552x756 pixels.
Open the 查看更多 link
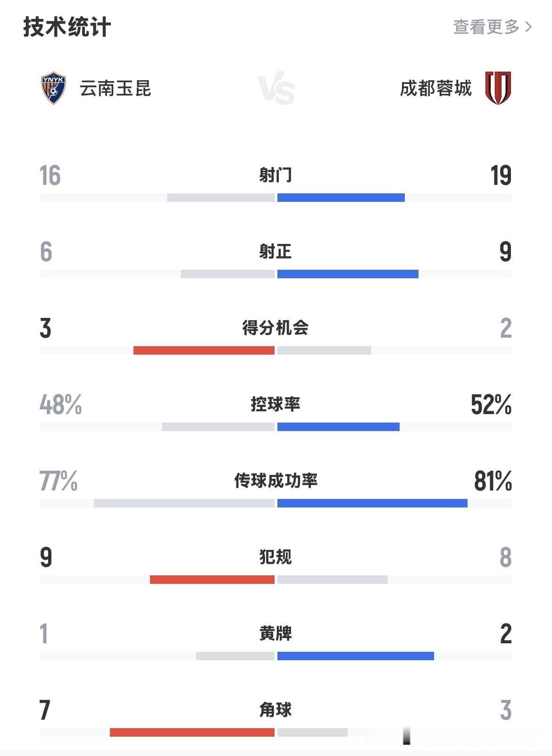[x=493, y=27]
